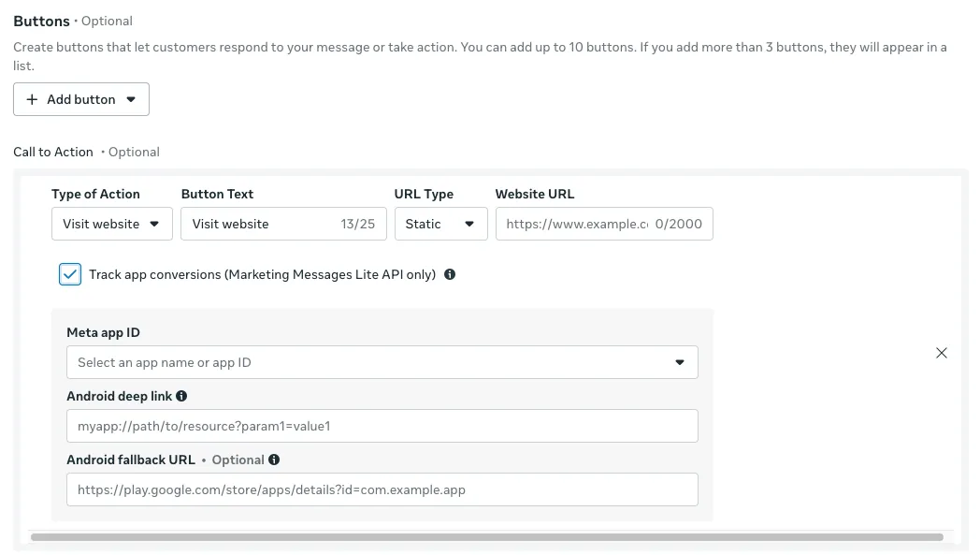Uncheck the Track app conversions checkbox
Screen dimensions: 980x555
click(x=70, y=275)
